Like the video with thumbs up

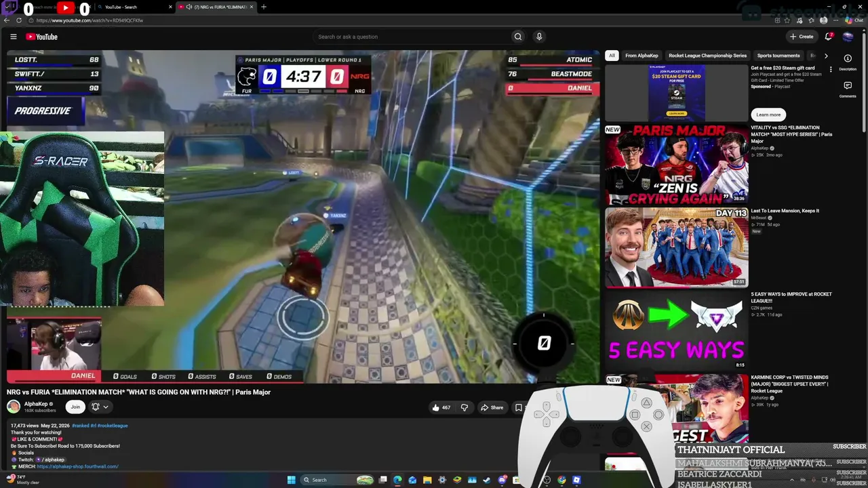(x=441, y=407)
